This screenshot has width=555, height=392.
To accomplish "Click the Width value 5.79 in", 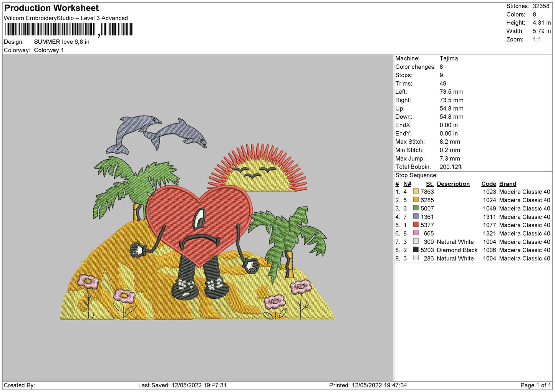I will tap(542, 31).
